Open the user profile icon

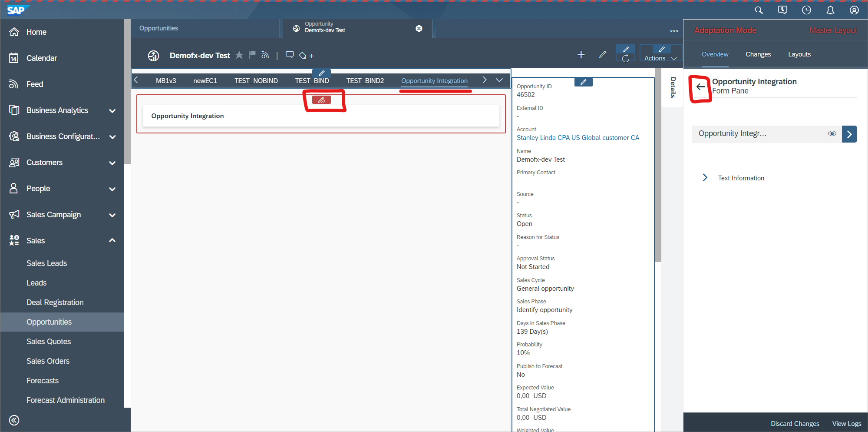pos(854,10)
